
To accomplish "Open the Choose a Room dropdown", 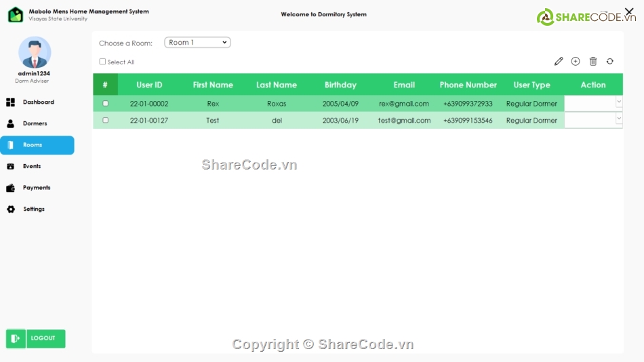I will [x=197, y=43].
